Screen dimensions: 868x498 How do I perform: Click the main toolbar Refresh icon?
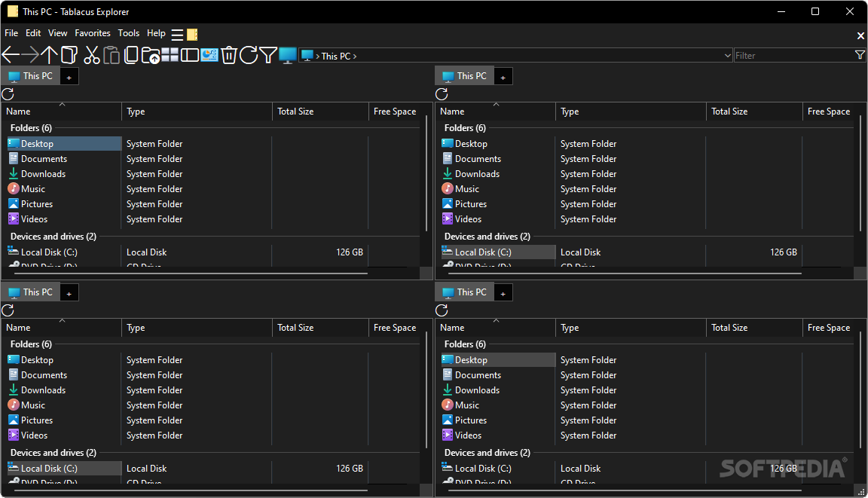(249, 55)
